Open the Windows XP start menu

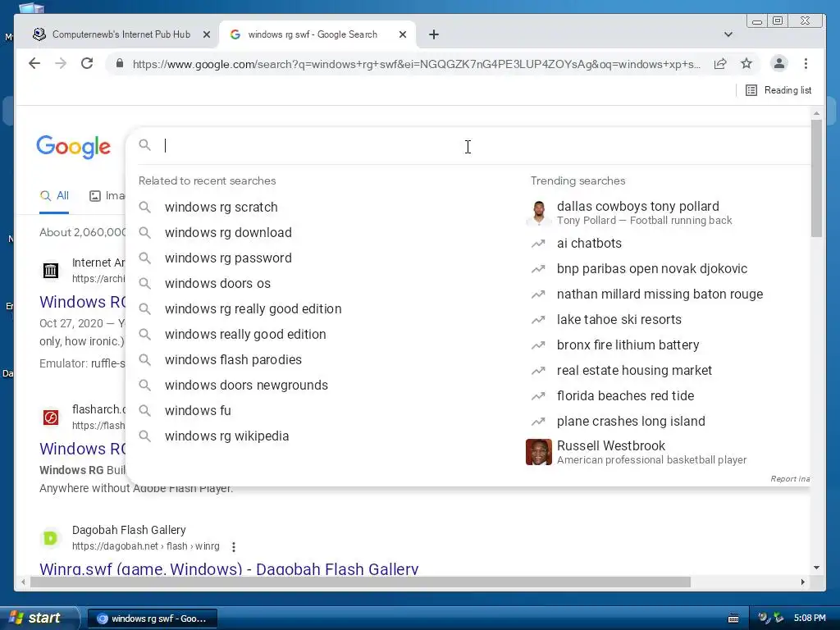click(x=39, y=618)
